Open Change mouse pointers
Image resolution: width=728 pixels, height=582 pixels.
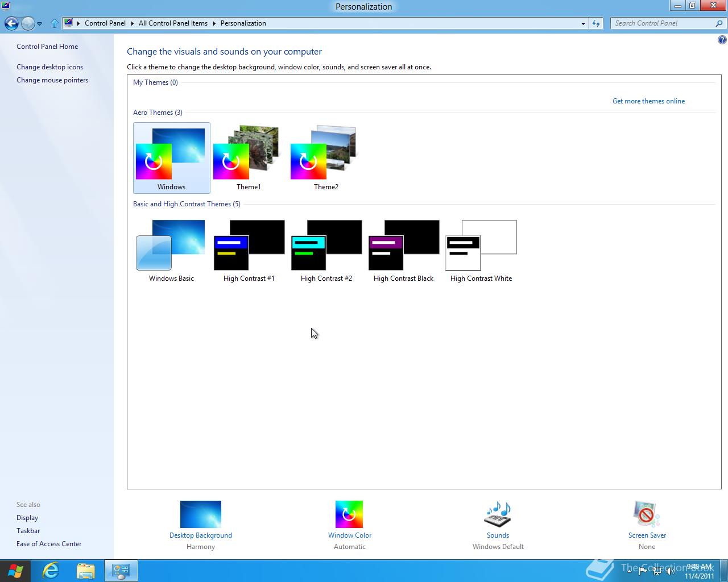pyautogui.click(x=52, y=80)
